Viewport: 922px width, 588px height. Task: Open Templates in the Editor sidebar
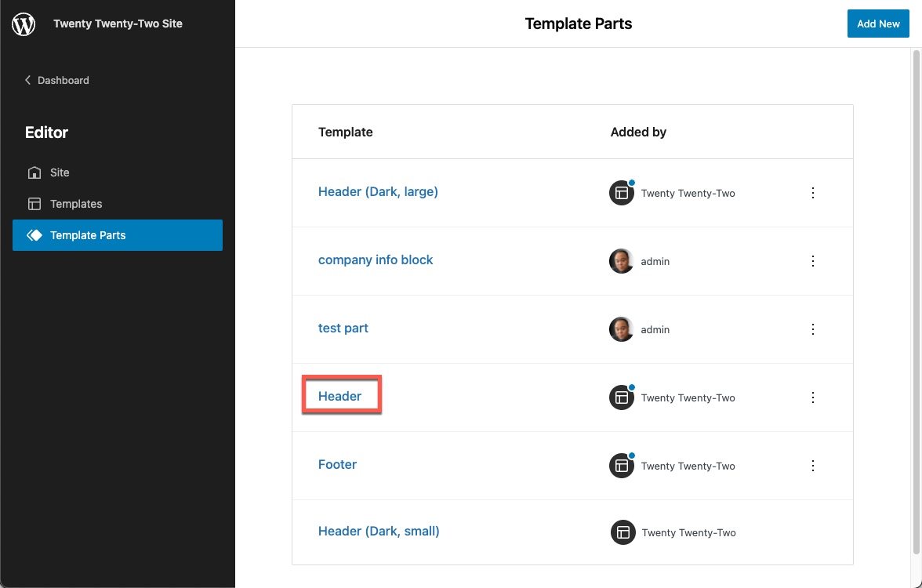76,204
